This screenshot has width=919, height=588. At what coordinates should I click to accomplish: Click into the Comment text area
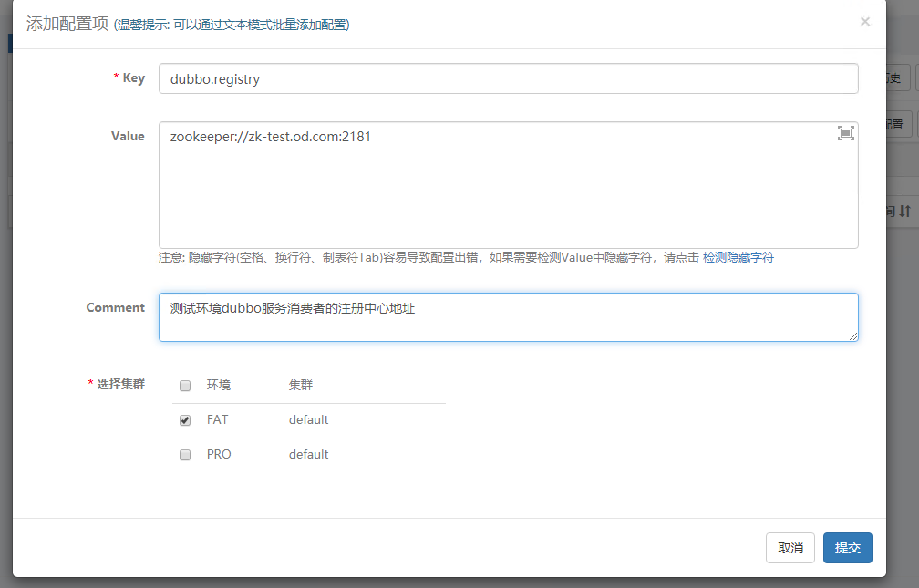(x=508, y=317)
